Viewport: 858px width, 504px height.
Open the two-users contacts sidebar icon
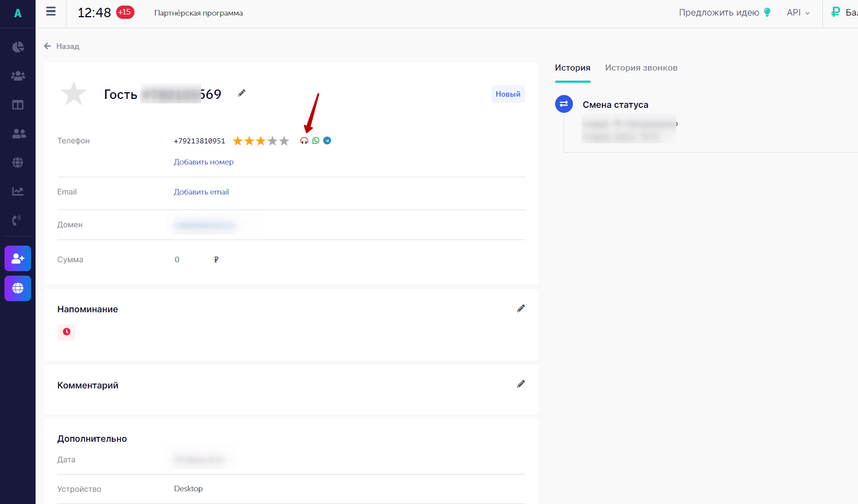tap(18, 133)
